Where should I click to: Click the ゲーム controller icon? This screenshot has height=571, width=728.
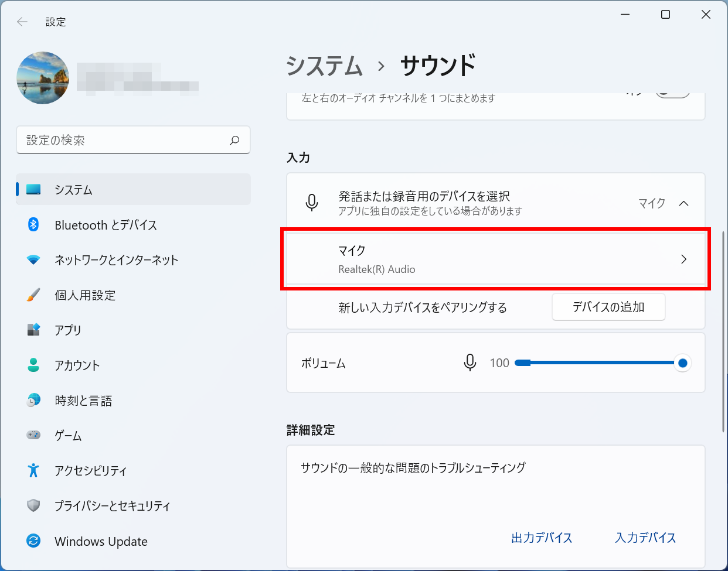pos(33,435)
